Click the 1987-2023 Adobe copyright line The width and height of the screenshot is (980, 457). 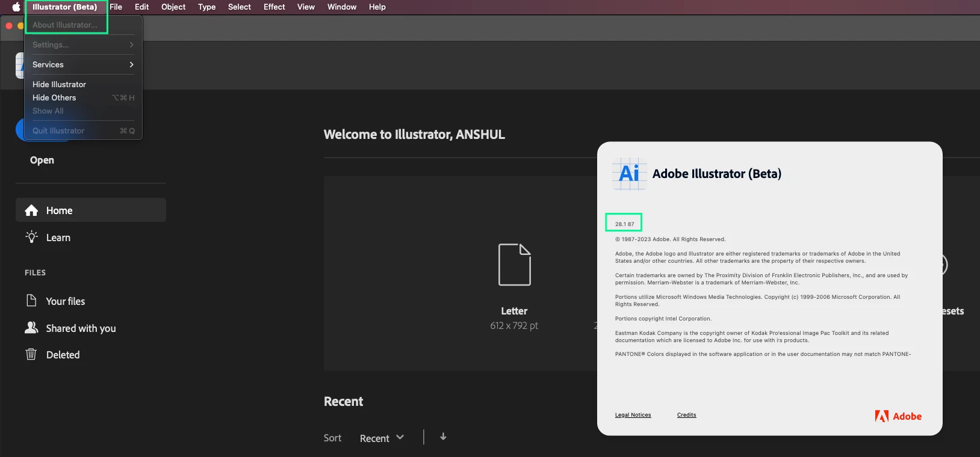670,239
